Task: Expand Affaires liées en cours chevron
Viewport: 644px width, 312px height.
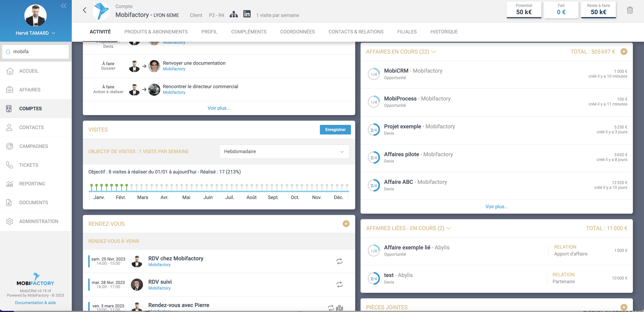Action: pos(449,228)
